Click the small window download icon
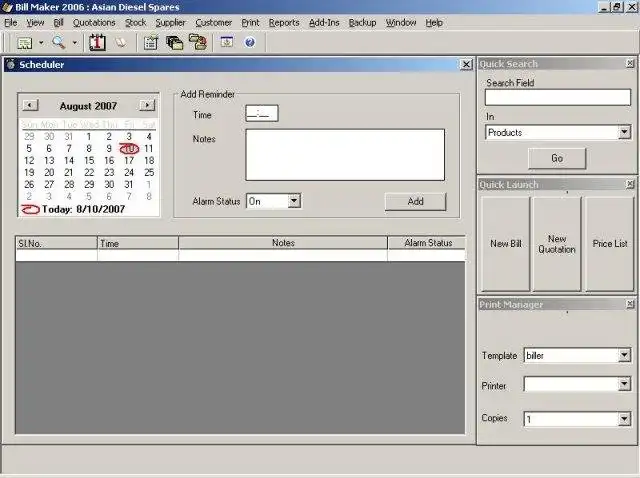This screenshot has width=640, height=478. click(x=227, y=42)
